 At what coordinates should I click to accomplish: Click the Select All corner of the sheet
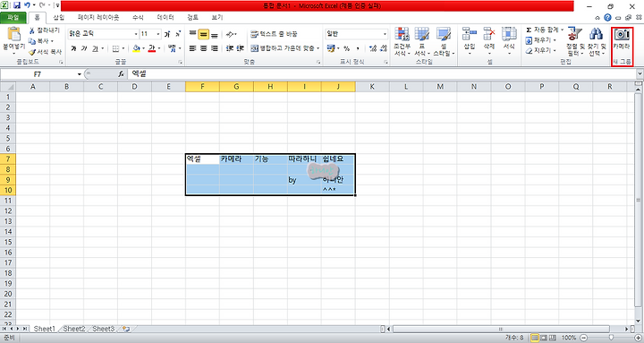tap(8, 87)
